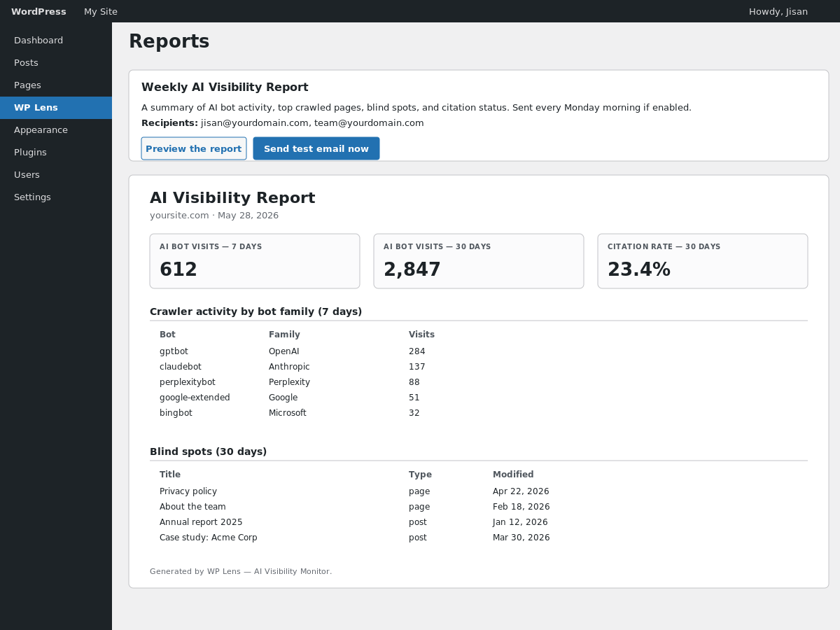Go to Users in sidebar
The height and width of the screenshot is (630, 840).
point(56,175)
